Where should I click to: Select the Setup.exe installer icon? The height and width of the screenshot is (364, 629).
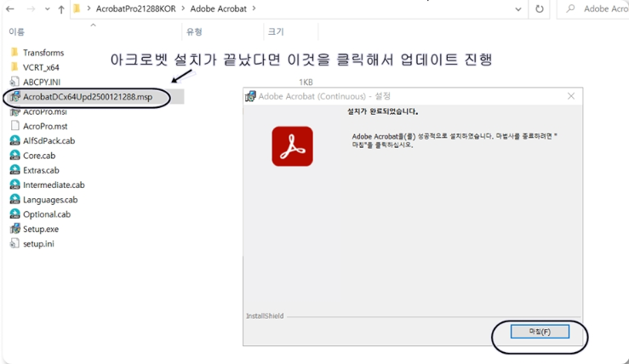click(14, 229)
